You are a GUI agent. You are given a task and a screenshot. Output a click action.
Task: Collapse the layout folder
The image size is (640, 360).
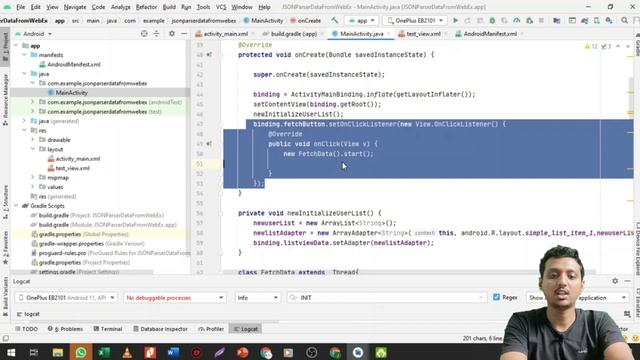(33, 149)
